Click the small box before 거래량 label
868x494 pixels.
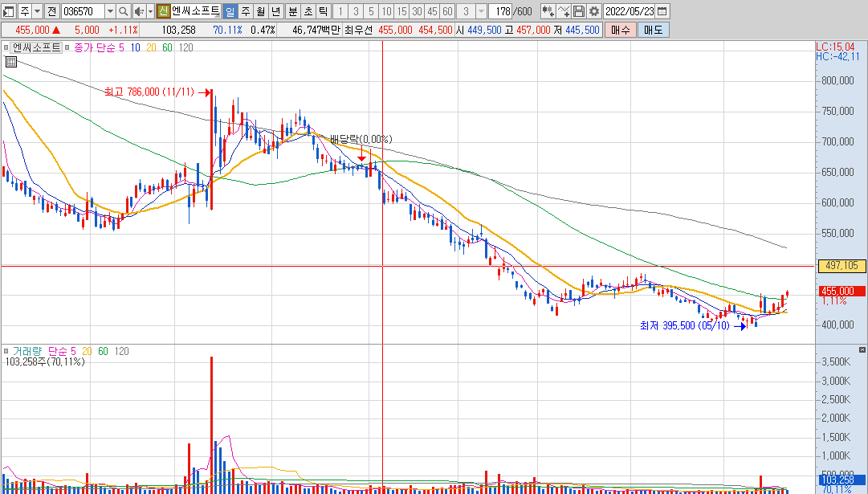(6, 351)
